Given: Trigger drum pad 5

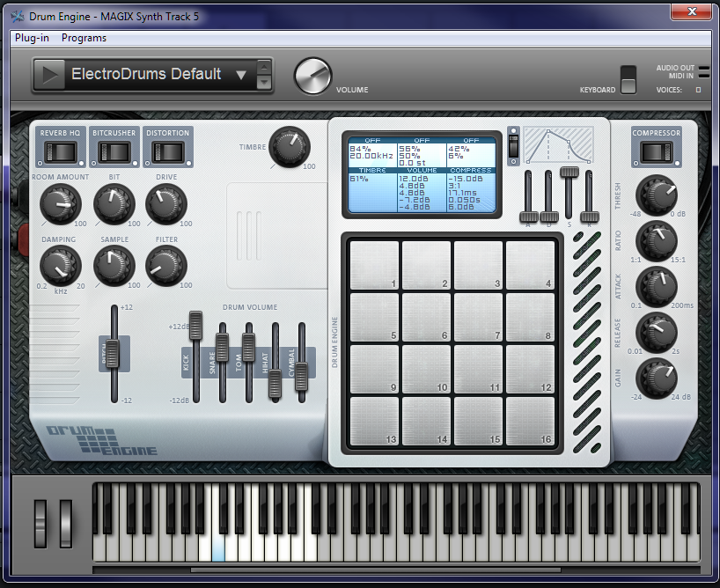Looking at the screenshot, I should click(374, 318).
